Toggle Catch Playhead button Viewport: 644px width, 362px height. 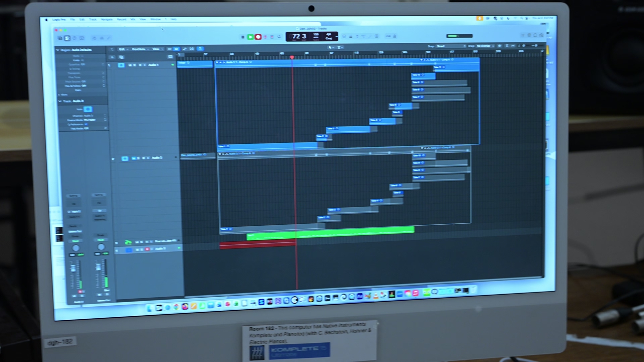click(x=200, y=49)
